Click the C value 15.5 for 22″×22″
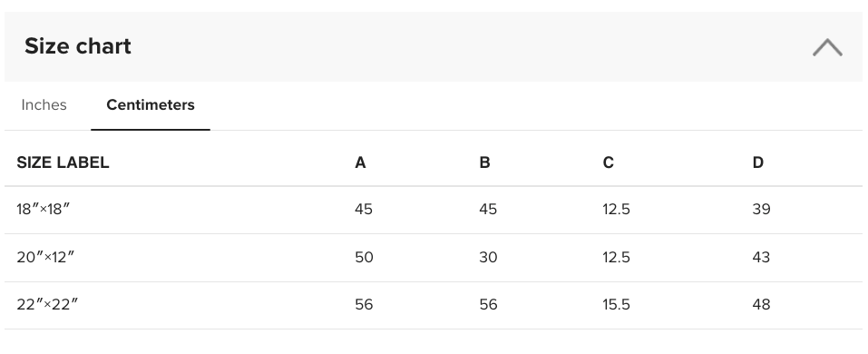Viewport: 868px width, 354px height. [x=616, y=304]
